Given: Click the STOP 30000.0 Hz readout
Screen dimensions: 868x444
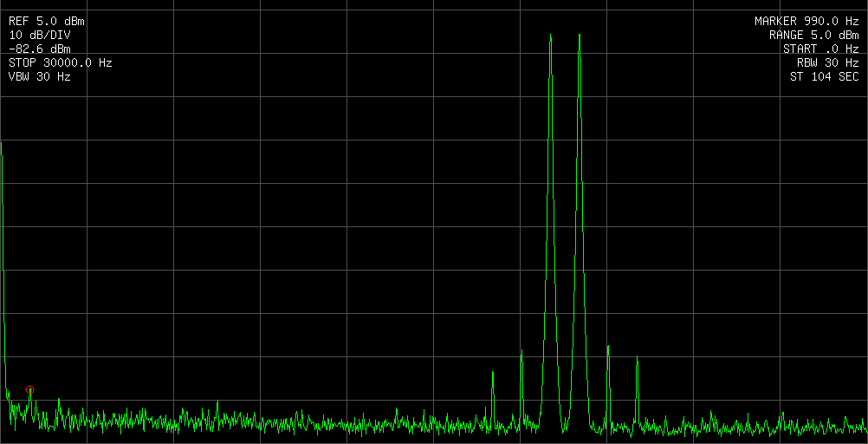Looking at the screenshot, I should 61,63.
